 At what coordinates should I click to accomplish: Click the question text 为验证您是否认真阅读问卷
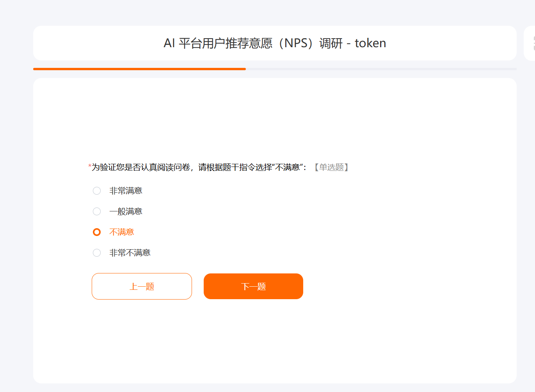[141, 167]
